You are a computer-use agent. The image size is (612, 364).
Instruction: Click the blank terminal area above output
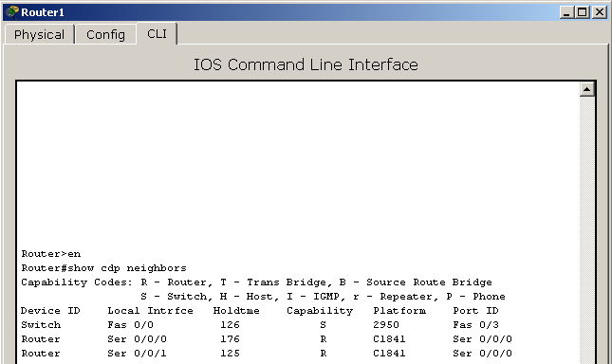[298, 164]
